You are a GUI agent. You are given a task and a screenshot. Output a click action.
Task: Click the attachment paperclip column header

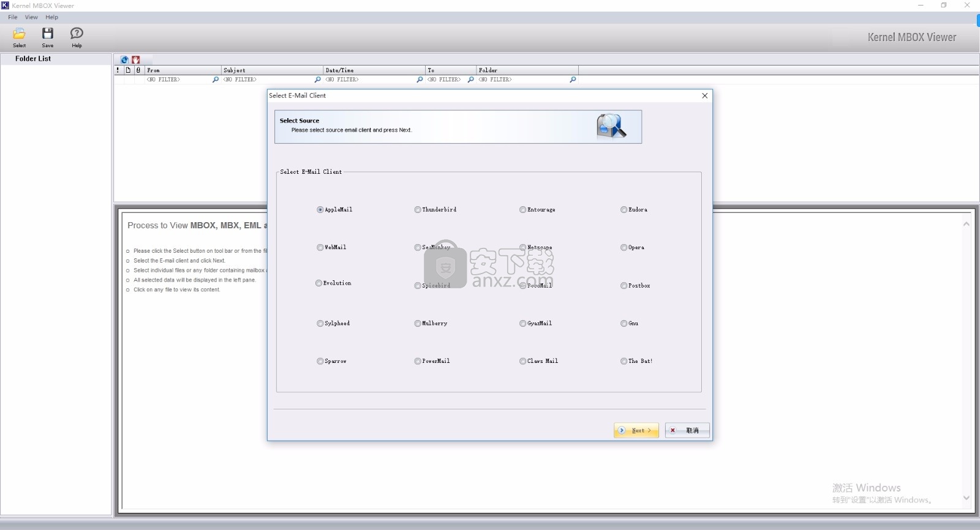138,70
